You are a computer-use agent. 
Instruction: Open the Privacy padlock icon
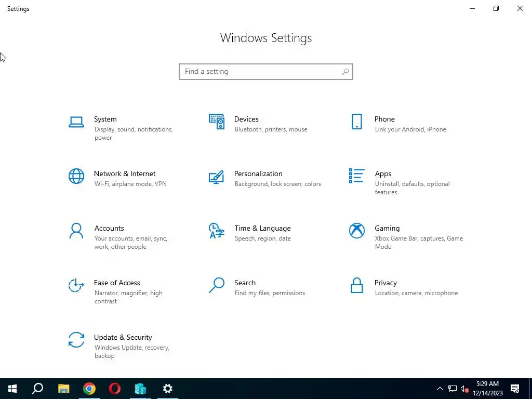coord(356,285)
